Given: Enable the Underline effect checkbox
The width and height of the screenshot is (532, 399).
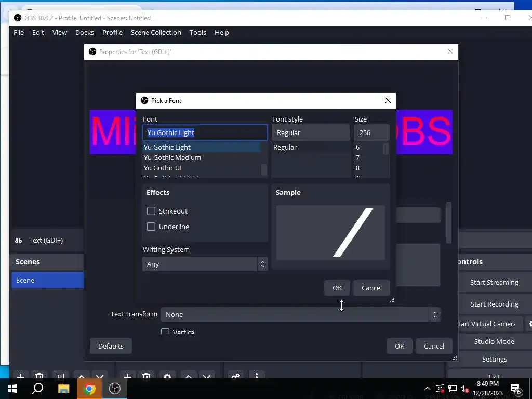Looking at the screenshot, I should click(x=151, y=227).
